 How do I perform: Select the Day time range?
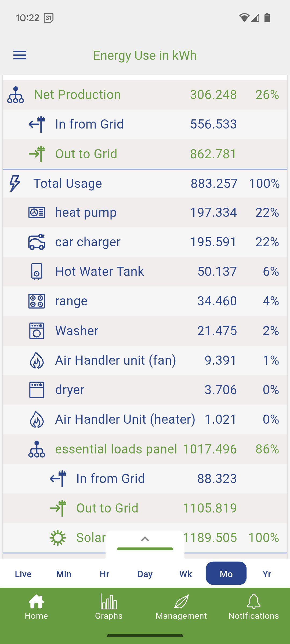tap(145, 574)
